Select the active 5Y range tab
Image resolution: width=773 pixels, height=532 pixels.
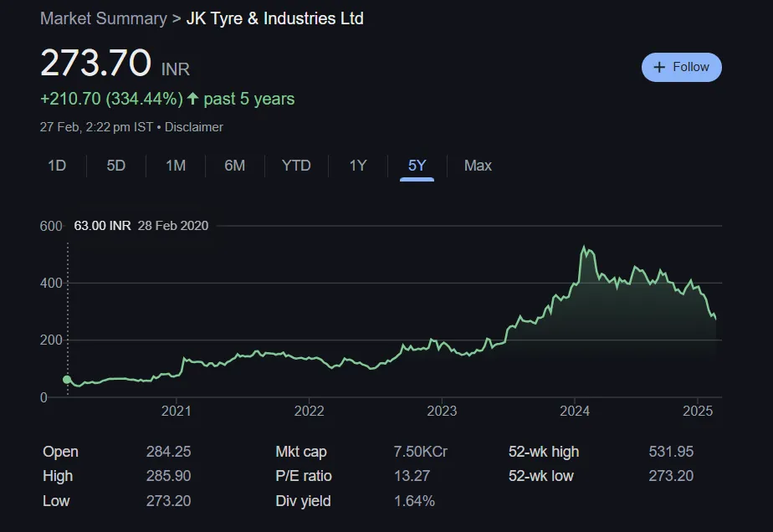[x=417, y=166]
